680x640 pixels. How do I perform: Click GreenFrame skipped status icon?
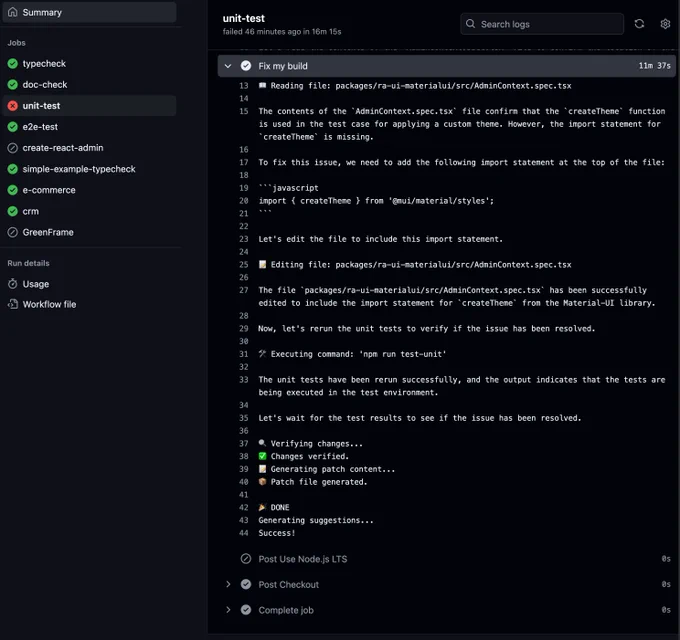coord(13,232)
